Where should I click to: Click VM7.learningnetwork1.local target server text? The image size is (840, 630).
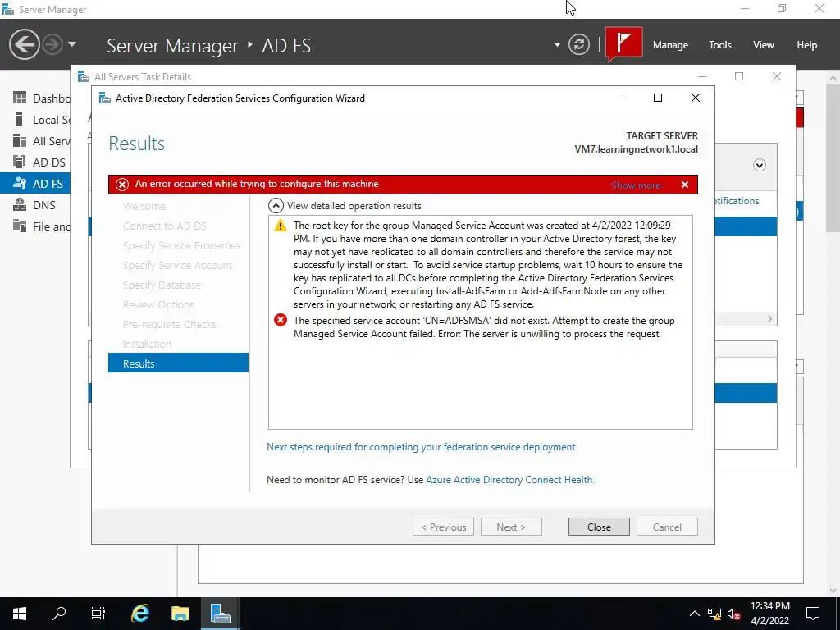636,149
